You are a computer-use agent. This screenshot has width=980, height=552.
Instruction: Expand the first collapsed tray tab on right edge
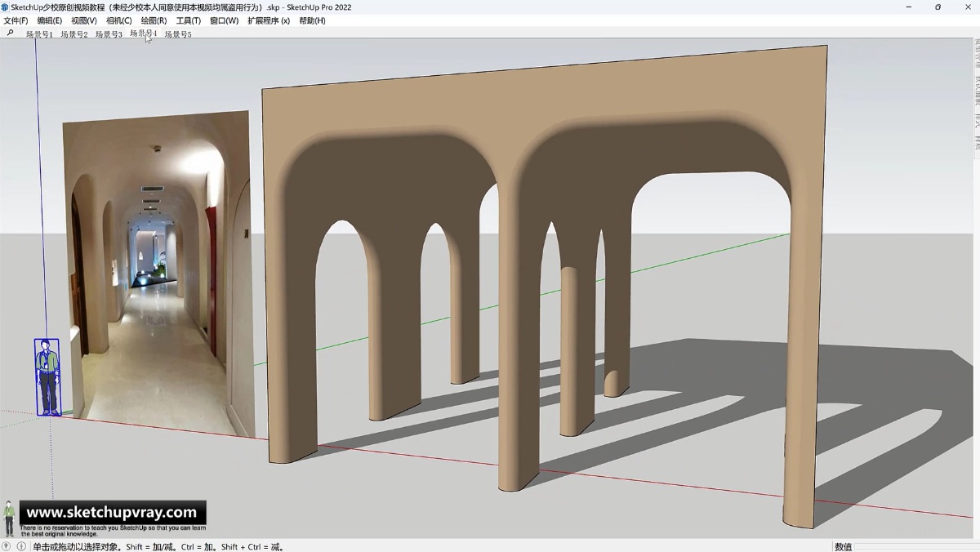point(977,55)
